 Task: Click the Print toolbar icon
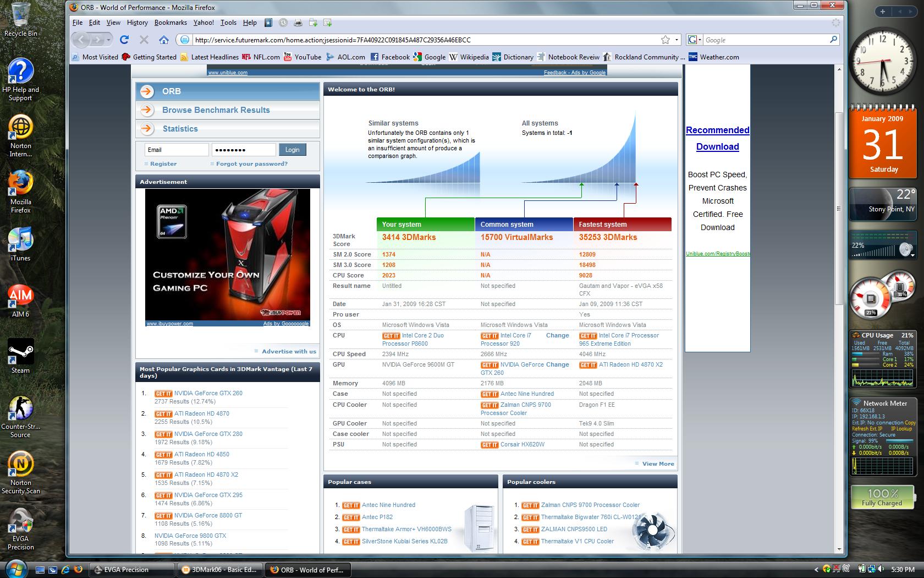298,23
